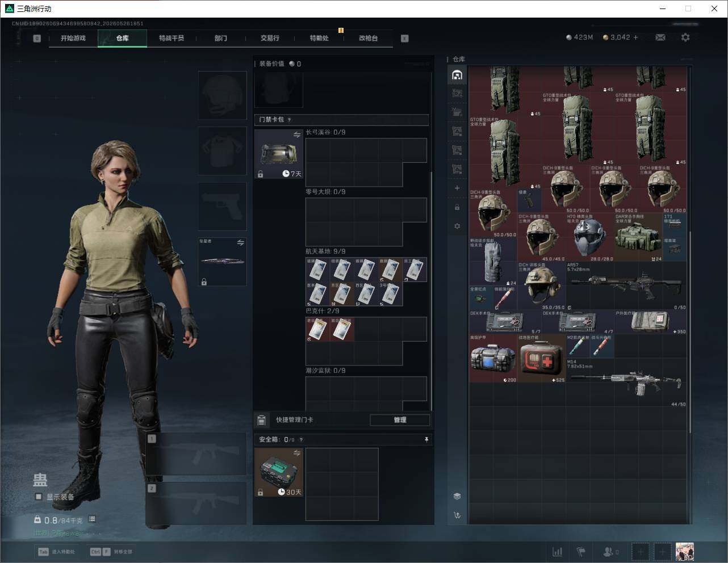The image size is (728, 563).
Task: Click the empty helmet equipment slot
Action: tap(222, 95)
